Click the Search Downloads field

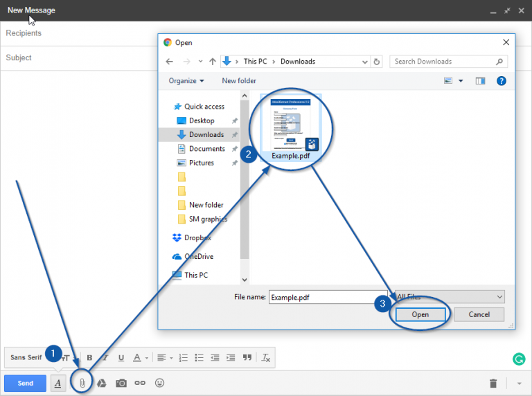pyautogui.click(x=443, y=62)
